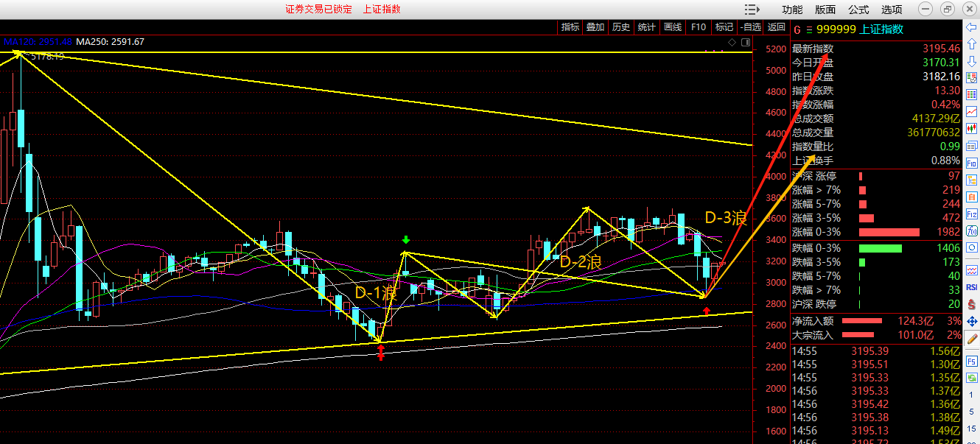The width and height of the screenshot is (980, 444).
Task: Click the 标记 mark toolbar button
Action: click(724, 27)
